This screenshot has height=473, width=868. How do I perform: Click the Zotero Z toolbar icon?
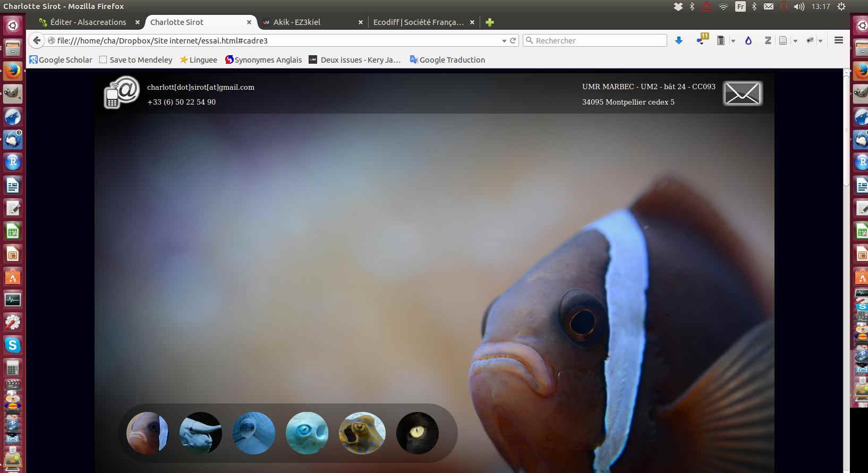tap(768, 40)
